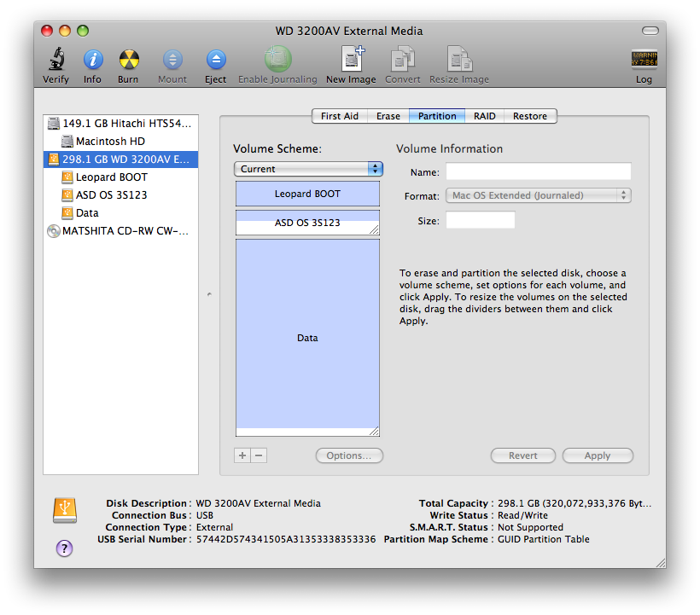The width and height of the screenshot is (700, 615).
Task: Click the remove partition minus button
Action: pyautogui.click(x=260, y=455)
